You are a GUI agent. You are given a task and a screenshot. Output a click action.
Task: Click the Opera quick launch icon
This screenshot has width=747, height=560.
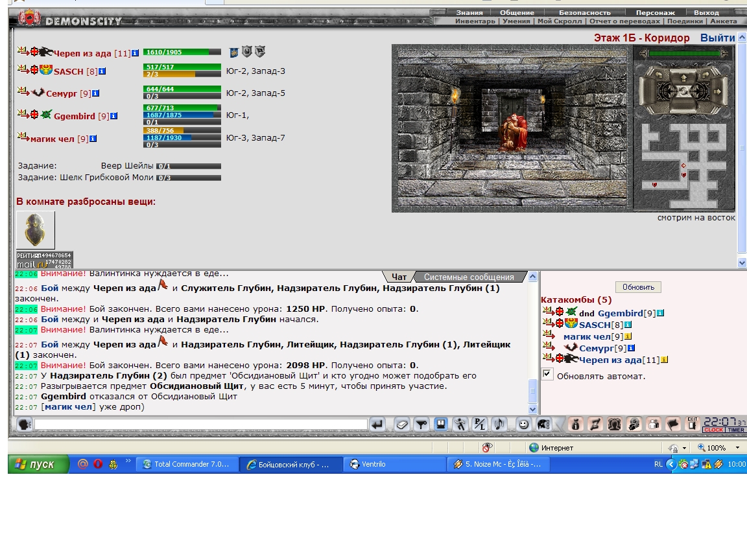[98, 464]
